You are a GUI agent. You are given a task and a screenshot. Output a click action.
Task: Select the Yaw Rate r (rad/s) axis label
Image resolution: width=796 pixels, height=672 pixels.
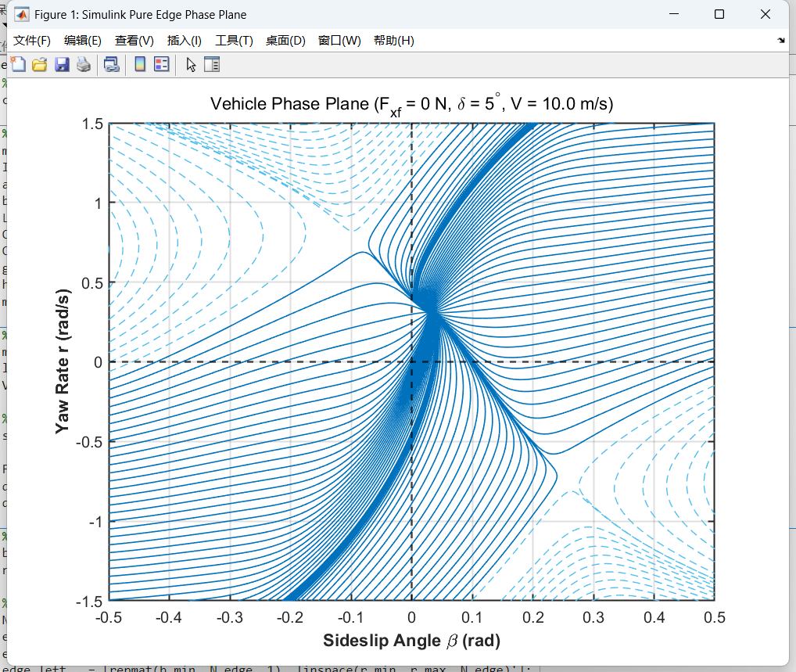click(x=63, y=361)
